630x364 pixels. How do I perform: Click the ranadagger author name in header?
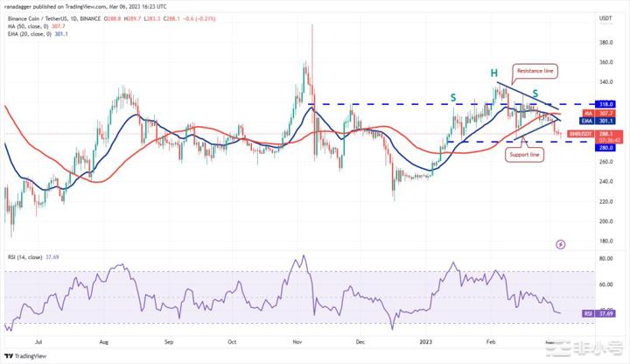click(24, 7)
